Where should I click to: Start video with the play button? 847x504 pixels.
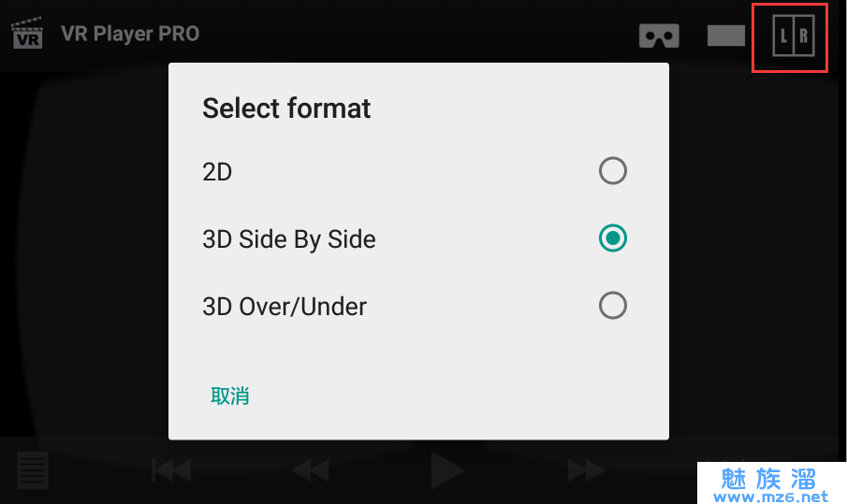[447, 470]
